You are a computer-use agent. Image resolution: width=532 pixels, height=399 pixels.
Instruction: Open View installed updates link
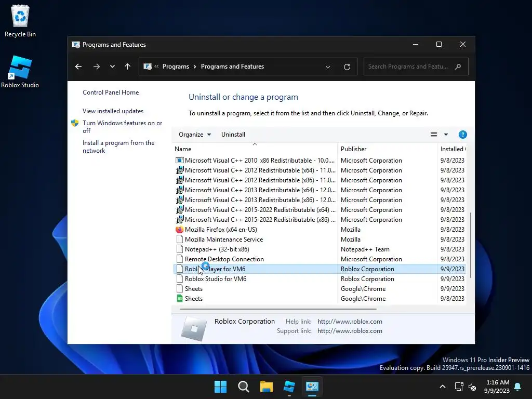[113, 111]
